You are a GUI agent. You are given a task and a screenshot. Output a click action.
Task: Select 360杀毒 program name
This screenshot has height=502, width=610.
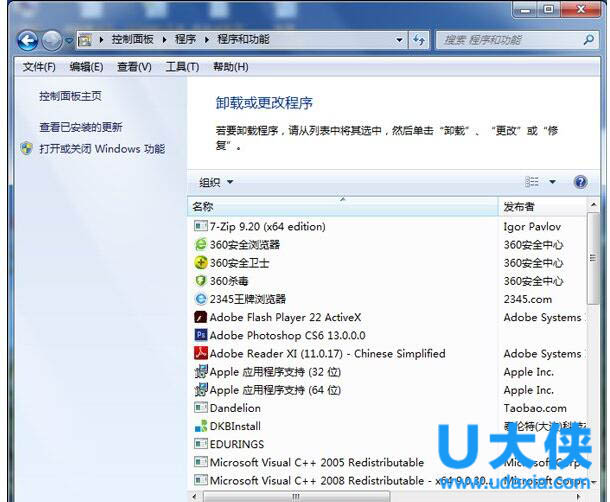tap(229, 281)
